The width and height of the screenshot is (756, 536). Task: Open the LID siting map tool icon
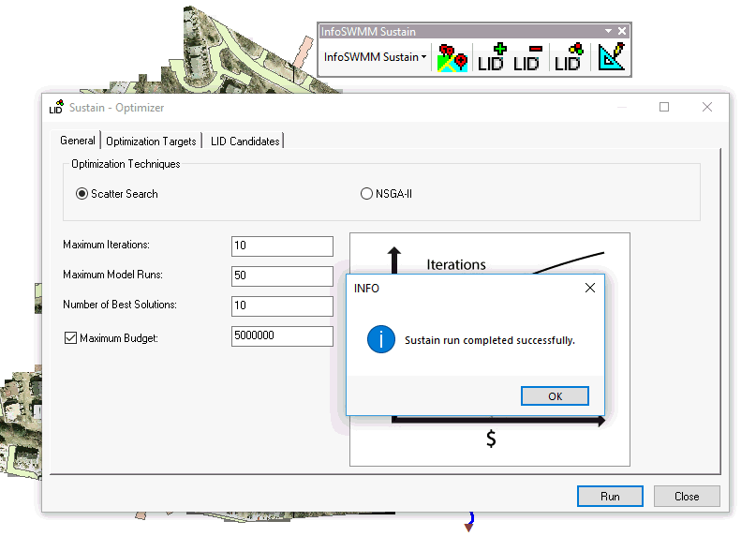click(x=452, y=58)
